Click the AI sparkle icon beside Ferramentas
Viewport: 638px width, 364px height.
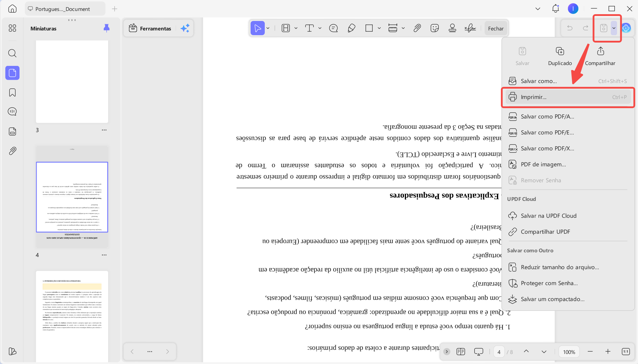pyautogui.click(x=185, y=28)
